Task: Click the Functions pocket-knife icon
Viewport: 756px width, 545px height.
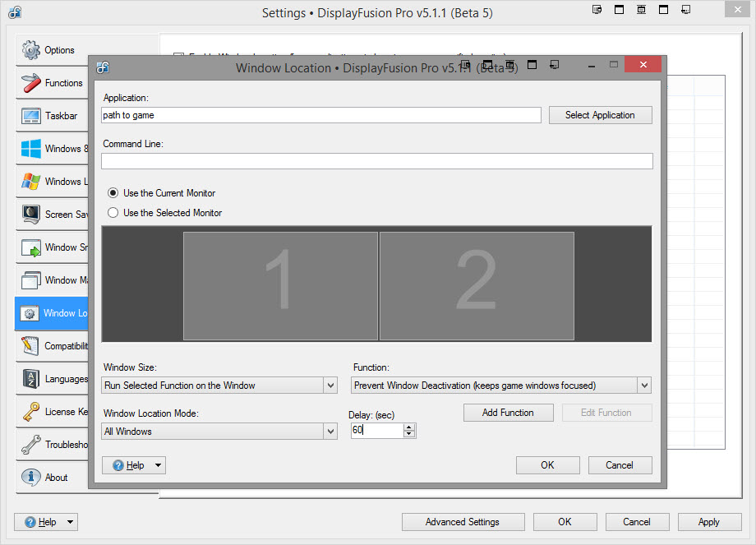Action: [x=31, y=83]
